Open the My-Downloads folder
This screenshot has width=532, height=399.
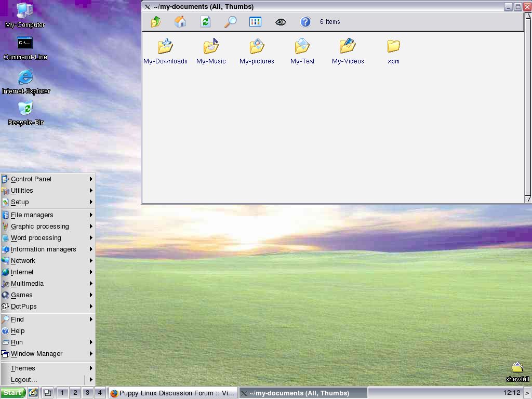tap(165, 51)
